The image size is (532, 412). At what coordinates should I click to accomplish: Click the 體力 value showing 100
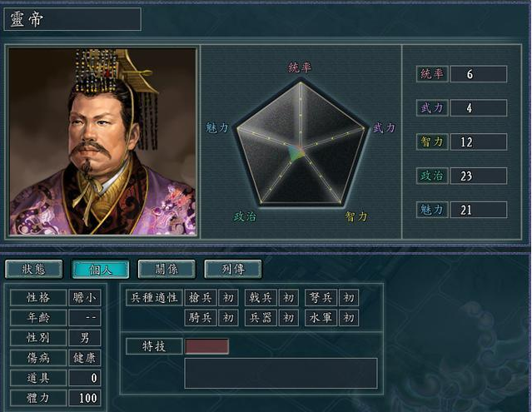85,398
